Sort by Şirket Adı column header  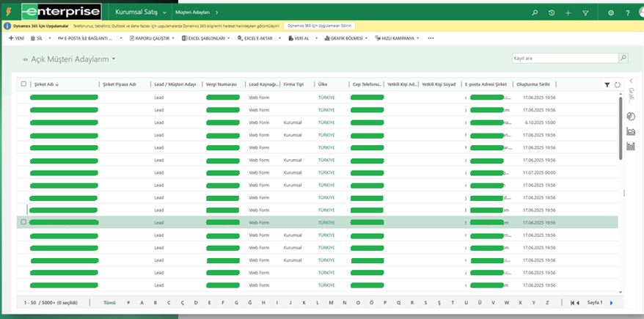(46, 84)
